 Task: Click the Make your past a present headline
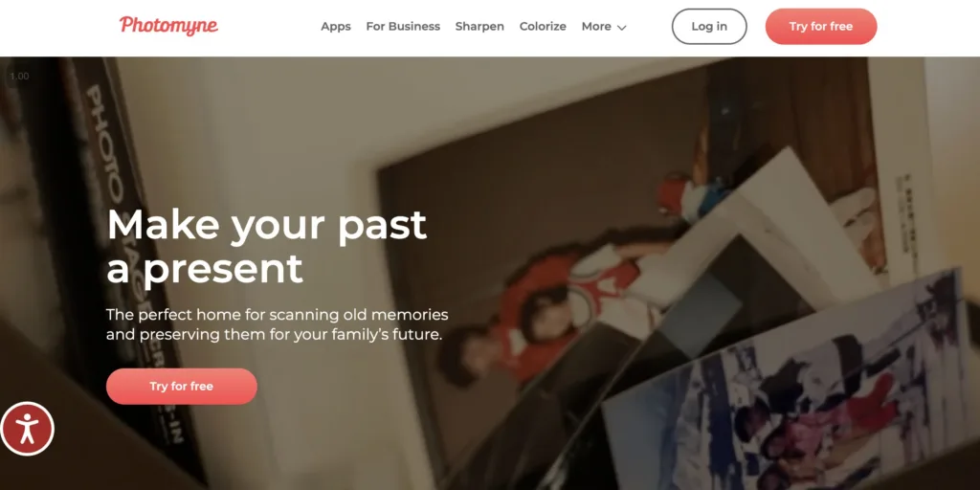coord(267,246)
